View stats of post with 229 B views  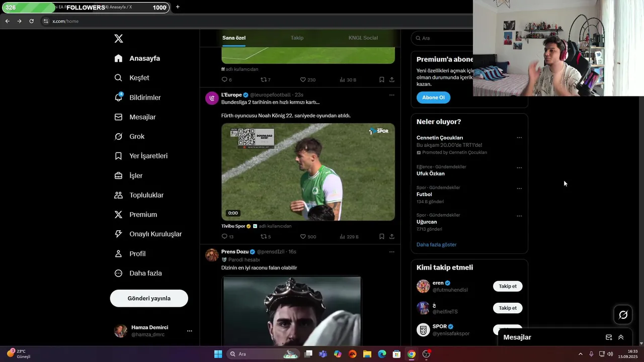349,236
